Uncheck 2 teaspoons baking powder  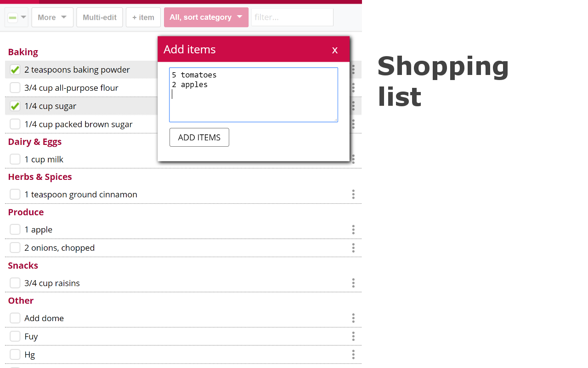[15, 70]
